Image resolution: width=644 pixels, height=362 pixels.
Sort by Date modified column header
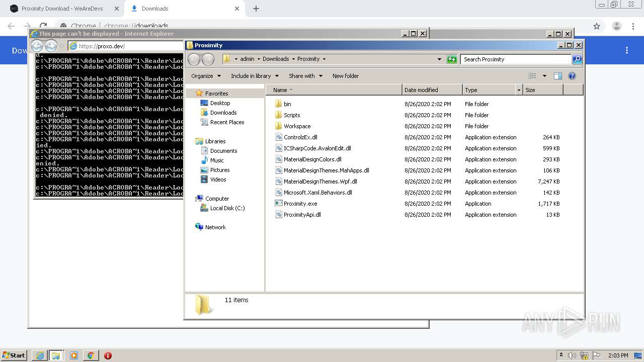point(432,90)
